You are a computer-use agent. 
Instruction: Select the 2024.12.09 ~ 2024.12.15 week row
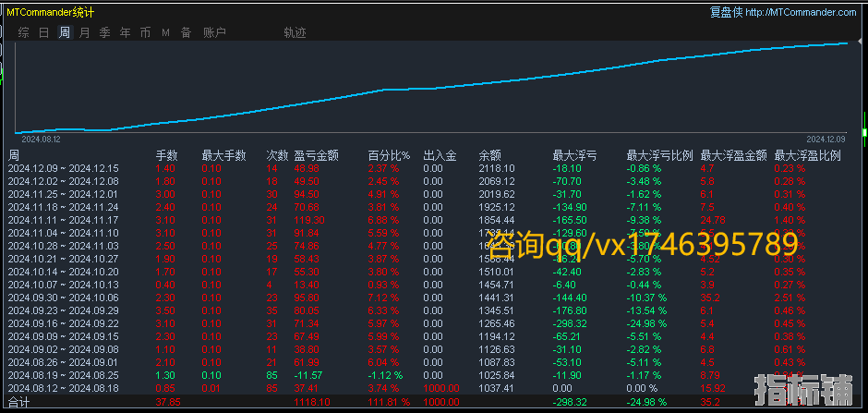64,168
